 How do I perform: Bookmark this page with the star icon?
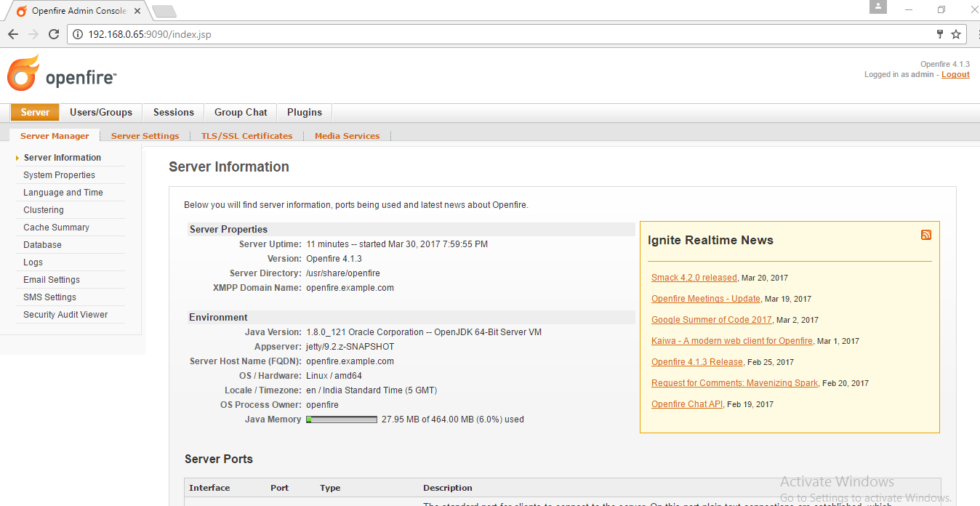point(956,34)
